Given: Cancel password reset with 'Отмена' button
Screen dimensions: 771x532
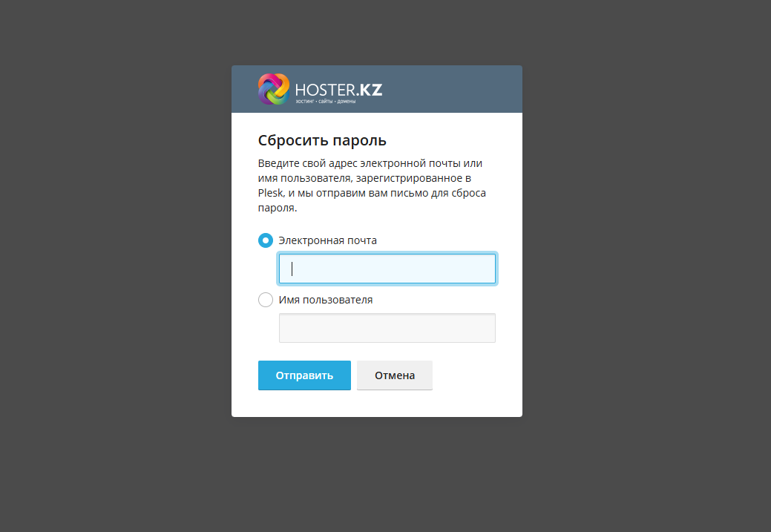Looking at the screenshot, I should 395,375.
